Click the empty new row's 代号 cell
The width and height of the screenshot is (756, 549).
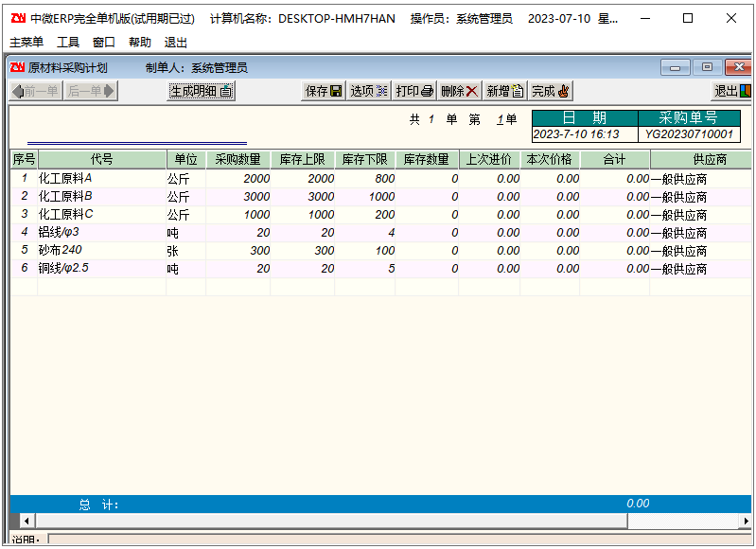pos(102,287)
